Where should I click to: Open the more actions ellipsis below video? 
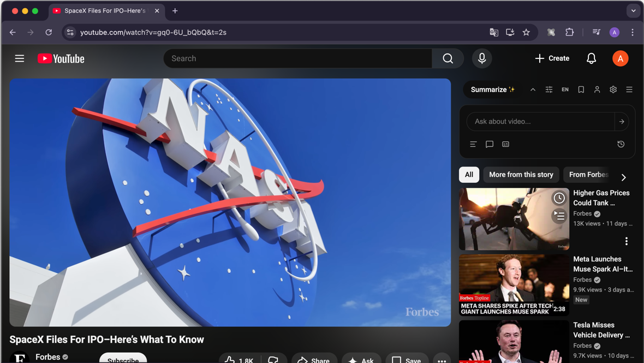(442, 359)
